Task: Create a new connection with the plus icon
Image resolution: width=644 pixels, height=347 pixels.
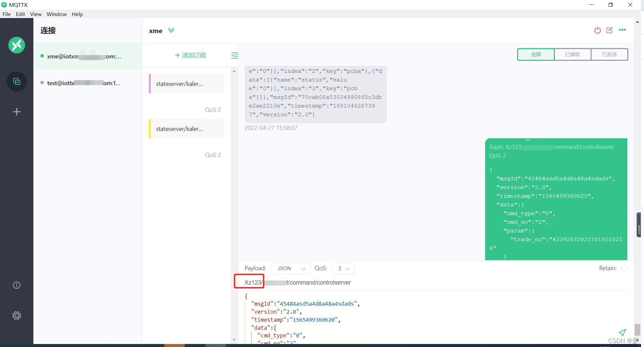Action: coord(17,112)
